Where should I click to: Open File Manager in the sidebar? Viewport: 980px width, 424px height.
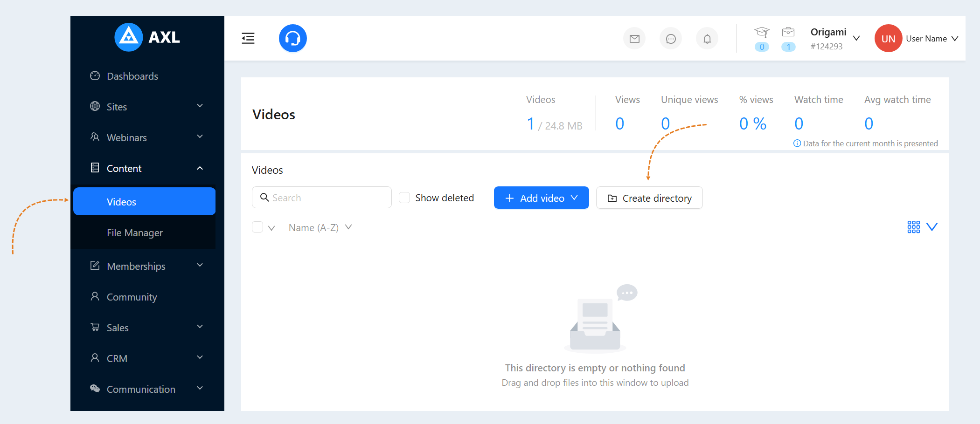pyautogui.click(x=145, y=233)
